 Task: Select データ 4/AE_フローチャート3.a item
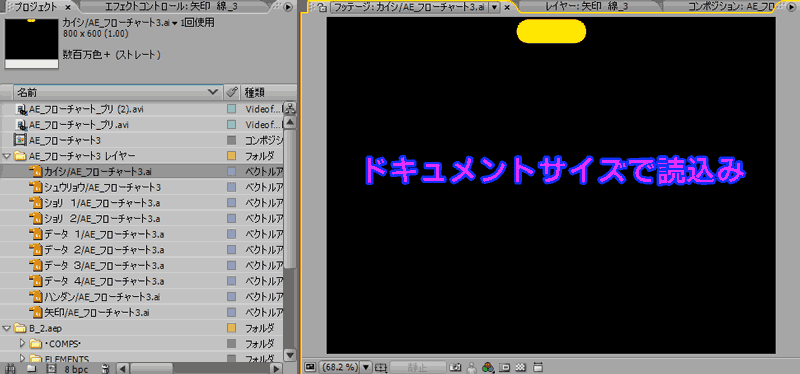(104, 281)
